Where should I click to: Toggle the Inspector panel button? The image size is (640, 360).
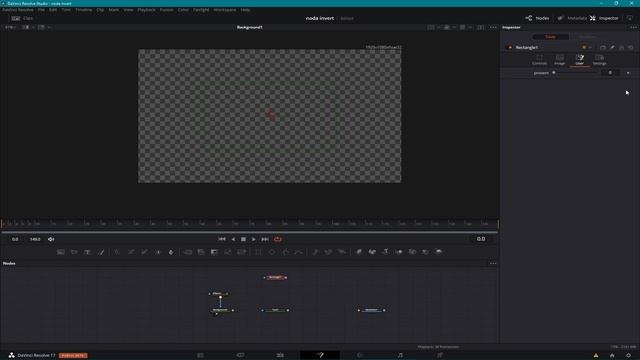click(x=604, y=18)
